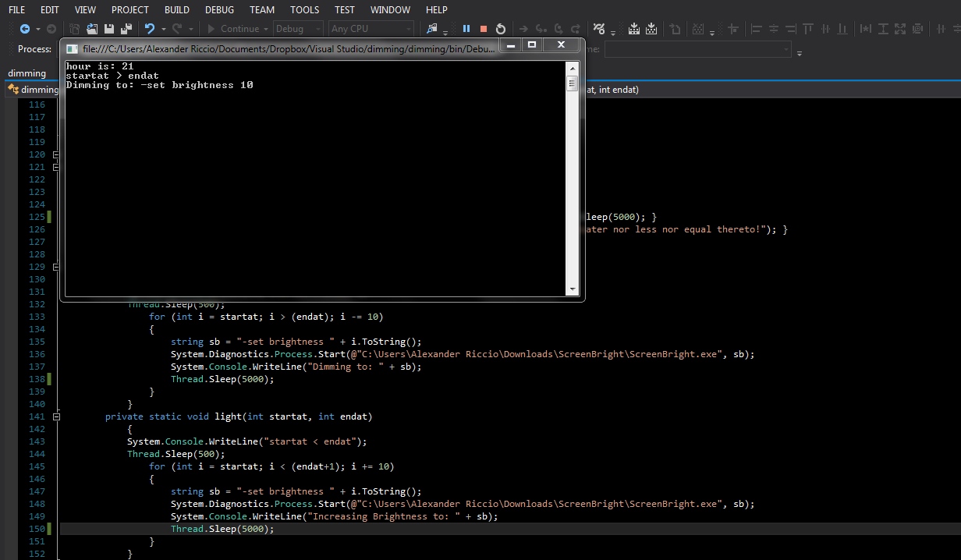This screenshot has height=560, width=961.
Task: Open the TOOLS menu
Action: [x=304, y=9]
